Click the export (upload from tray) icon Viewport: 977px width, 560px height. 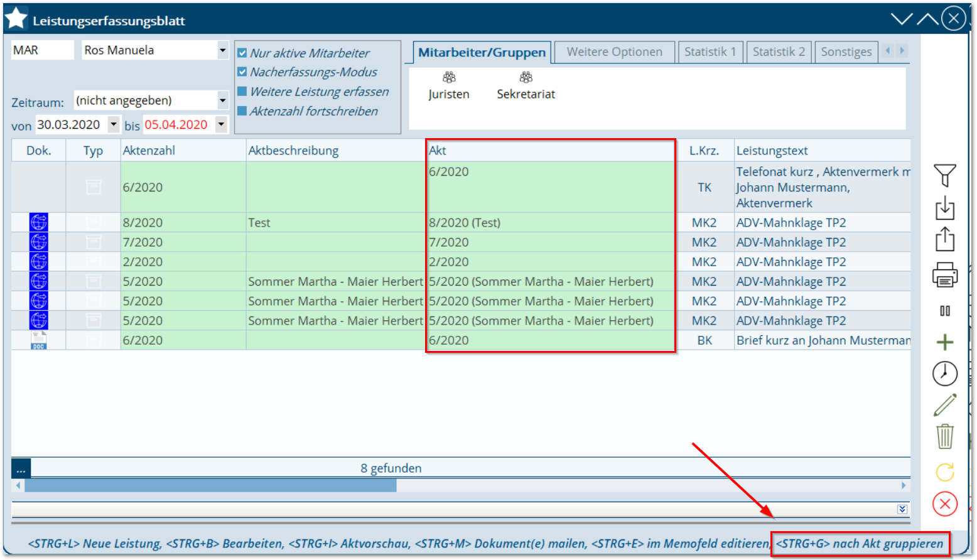(x=944, y=239)
